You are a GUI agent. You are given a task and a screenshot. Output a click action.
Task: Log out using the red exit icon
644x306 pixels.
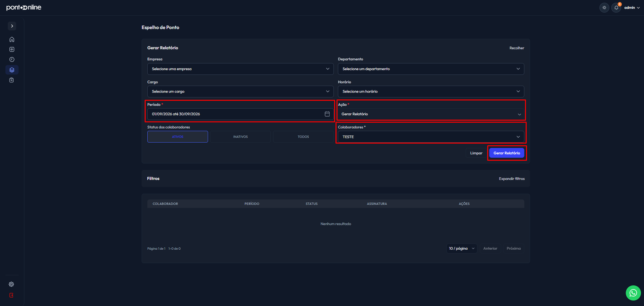(x=11, y=295)
